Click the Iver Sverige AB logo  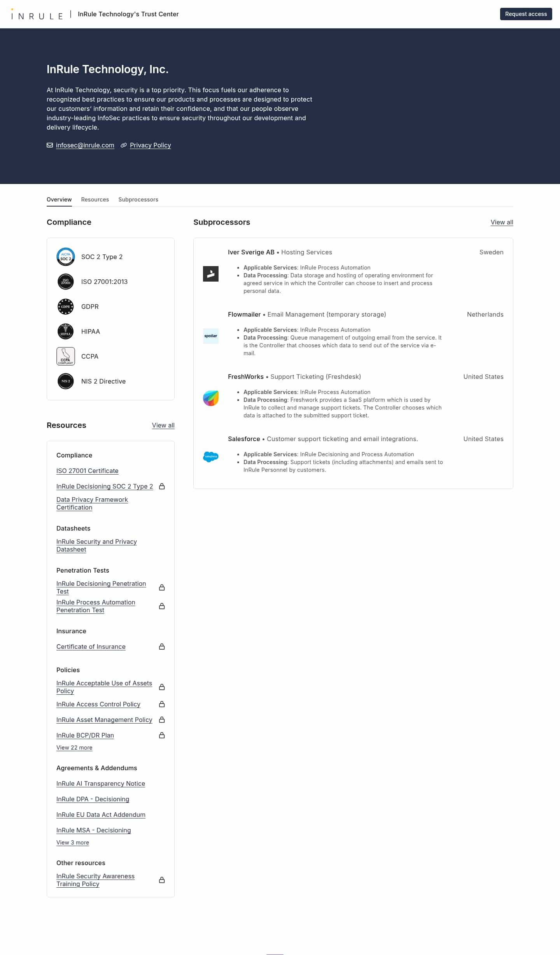(211, 274)
